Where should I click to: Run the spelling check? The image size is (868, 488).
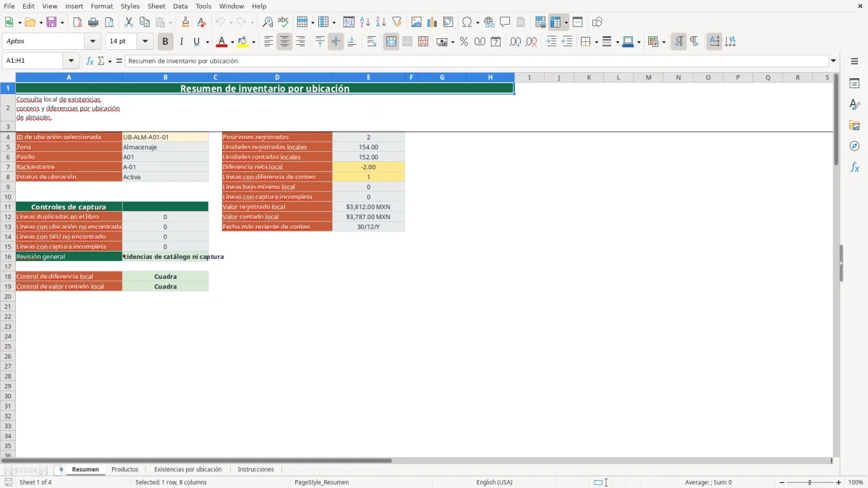pos(284,22)
